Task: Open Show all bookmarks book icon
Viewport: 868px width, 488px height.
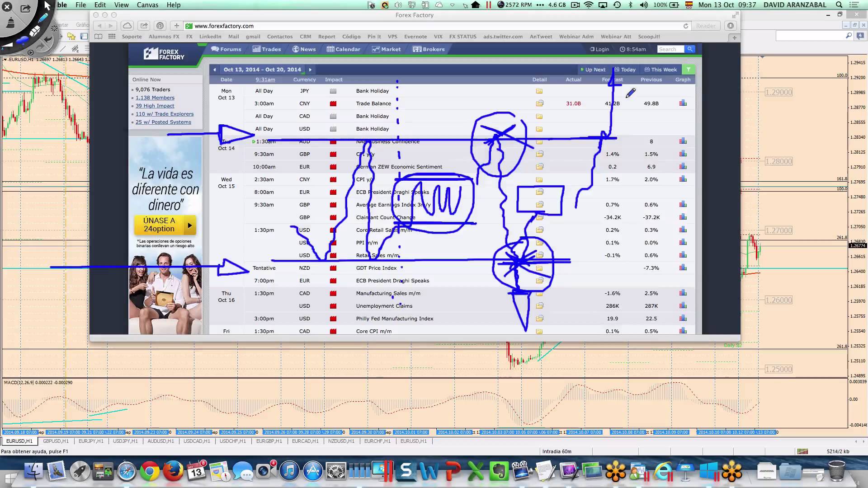Action: (98, 37)
